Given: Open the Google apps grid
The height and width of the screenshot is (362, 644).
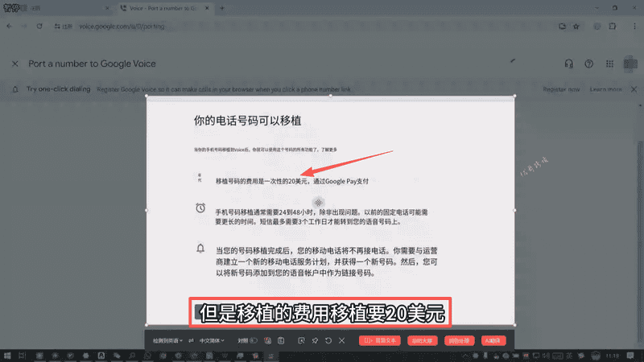Looking at the screenshot, I should (609, 64).
